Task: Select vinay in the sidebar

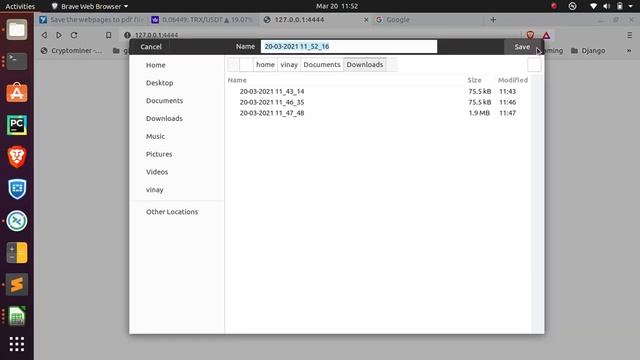Action: coord(155,190)
